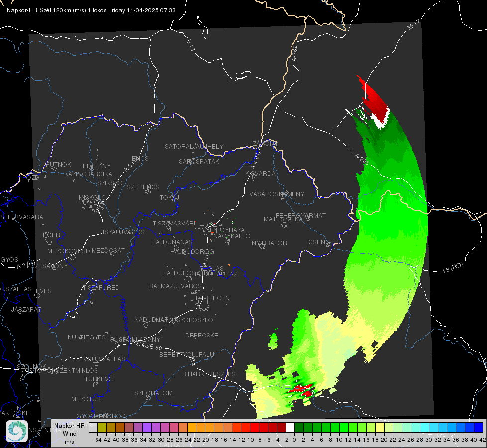Click the TISZAVASVARI town label
This screenshot has width=487, height=448.
coord(174,224)
